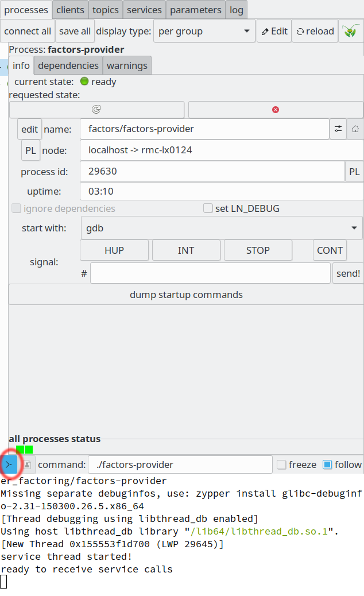
Task: Click save all button
Action: (75, 31)
